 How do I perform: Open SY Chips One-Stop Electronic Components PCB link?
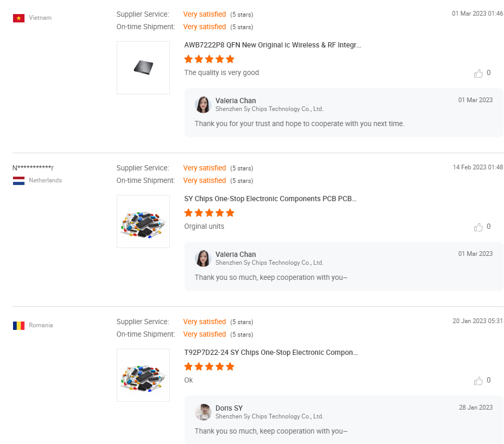click(270, 199)
